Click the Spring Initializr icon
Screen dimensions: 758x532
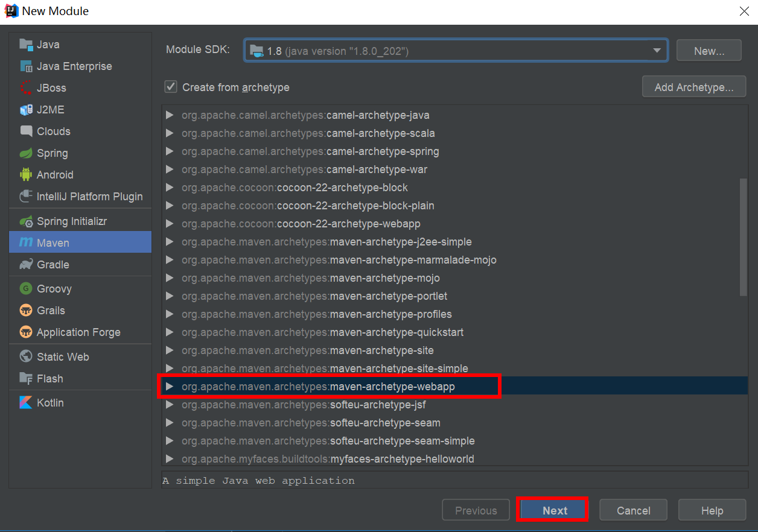coord(26,221)
